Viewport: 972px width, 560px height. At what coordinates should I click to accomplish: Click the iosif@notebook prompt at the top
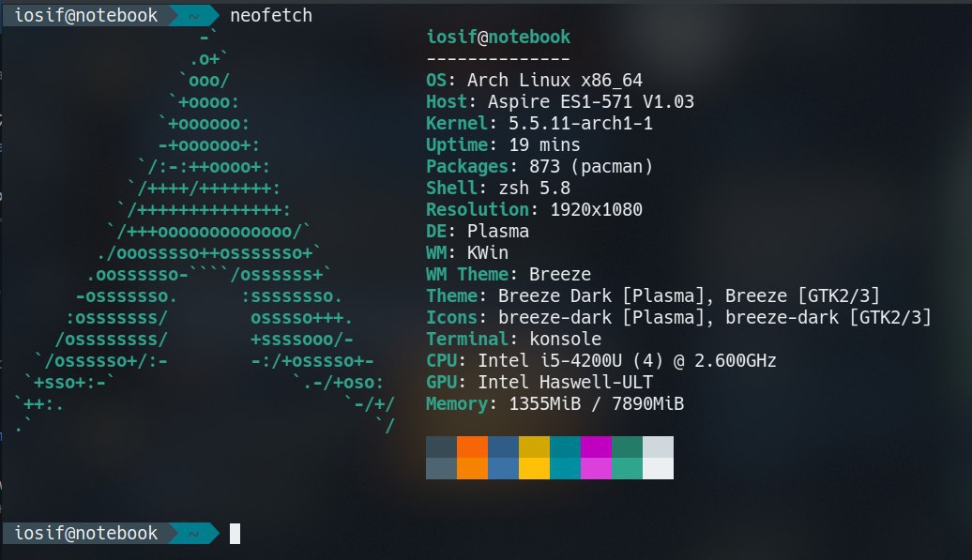[x=86, y=16]
